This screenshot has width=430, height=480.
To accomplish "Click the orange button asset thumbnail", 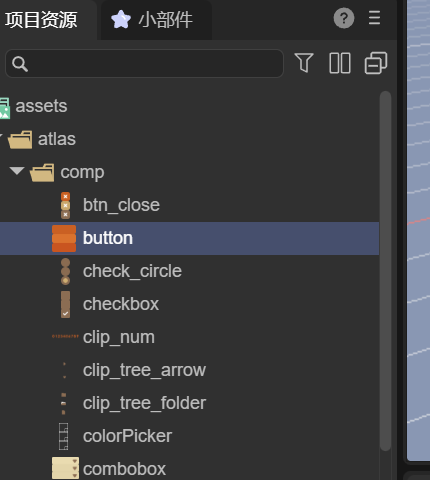I will coord(64,238).
